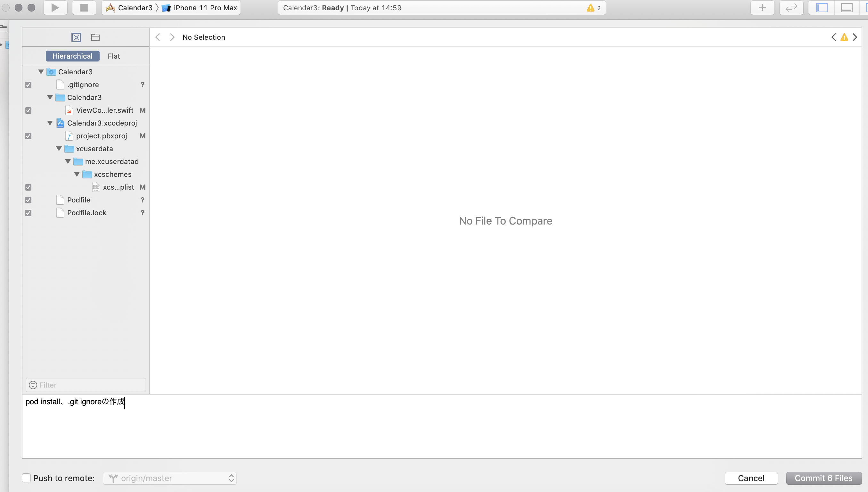Click the warning indicator in the activity bar

tap(593, 8)
